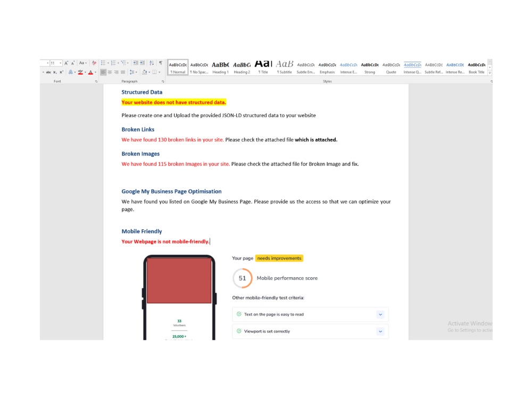532x399 pixels.
Task: Clear all formatting with the eraser icon
Action: click(x=94, y=63)
